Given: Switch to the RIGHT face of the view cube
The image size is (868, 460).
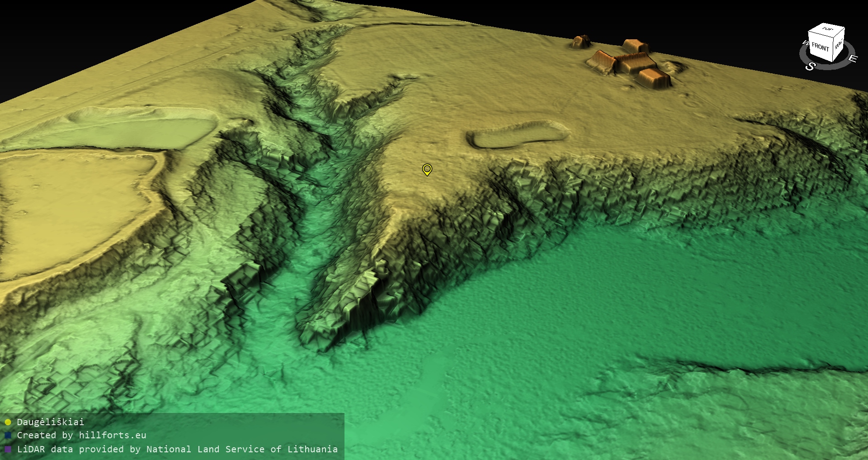Looking at the screenshot, I should click(x=839, y=45).
